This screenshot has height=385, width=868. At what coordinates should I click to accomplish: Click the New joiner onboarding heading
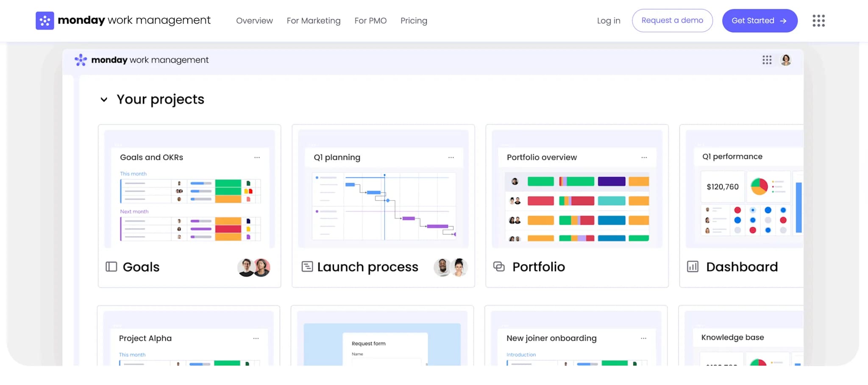click(551, 338)
